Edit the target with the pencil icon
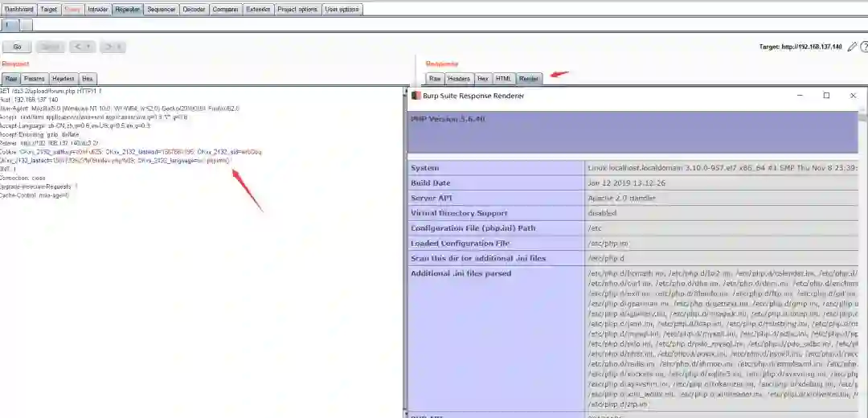Viewport: 868px width, 418px height. (852, 47)
